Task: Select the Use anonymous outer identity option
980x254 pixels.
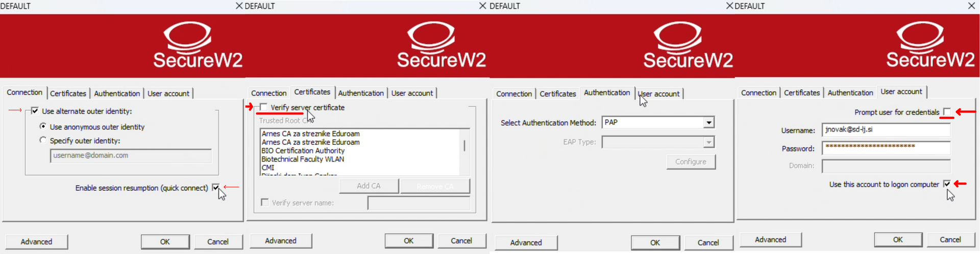Action: point(43,126)
